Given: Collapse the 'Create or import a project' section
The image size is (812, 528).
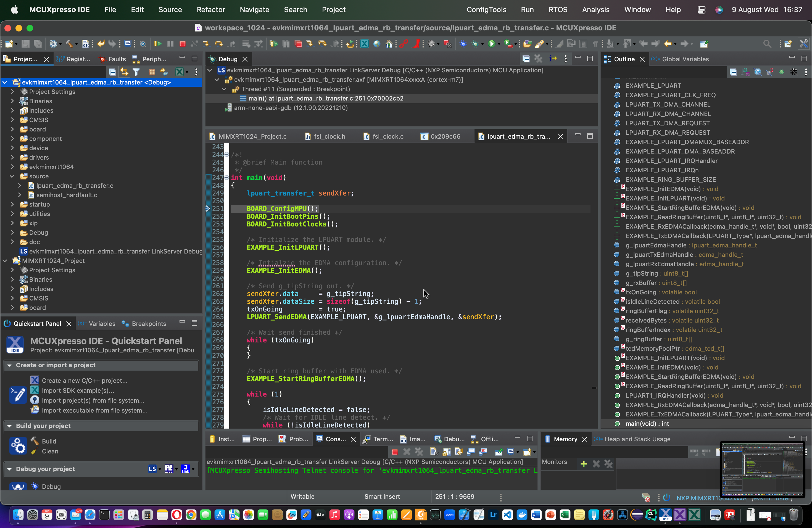Looking at the screenshot, I should point(10,365).
